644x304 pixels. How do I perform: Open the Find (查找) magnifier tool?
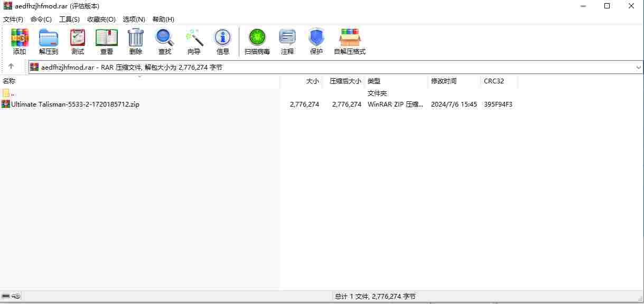[x=165, y=42]
